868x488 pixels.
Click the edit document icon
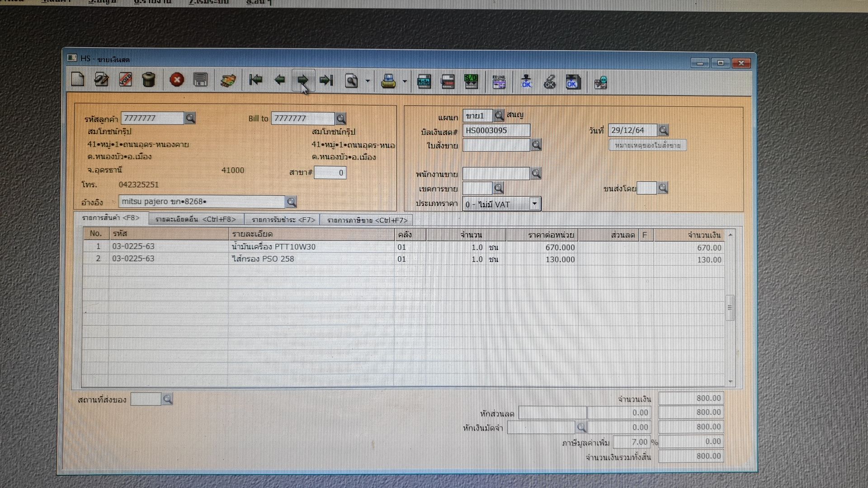click(101, 80)
